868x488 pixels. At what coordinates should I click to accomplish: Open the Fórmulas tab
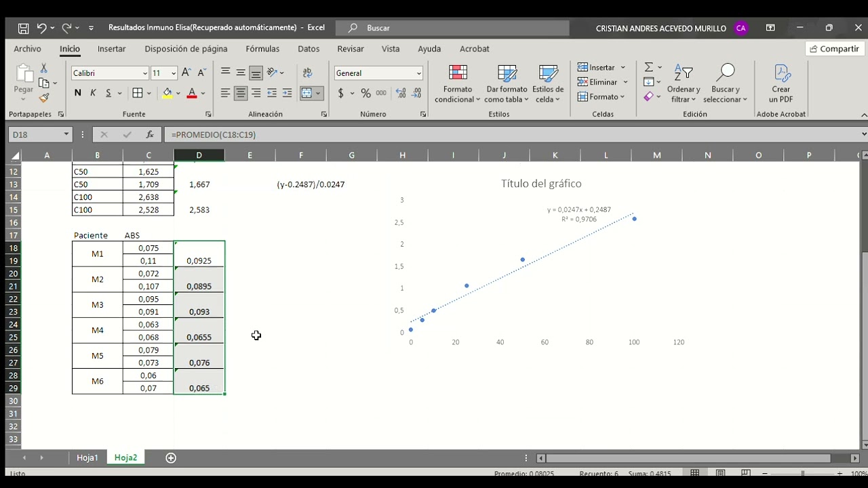(x=262, y=49)
